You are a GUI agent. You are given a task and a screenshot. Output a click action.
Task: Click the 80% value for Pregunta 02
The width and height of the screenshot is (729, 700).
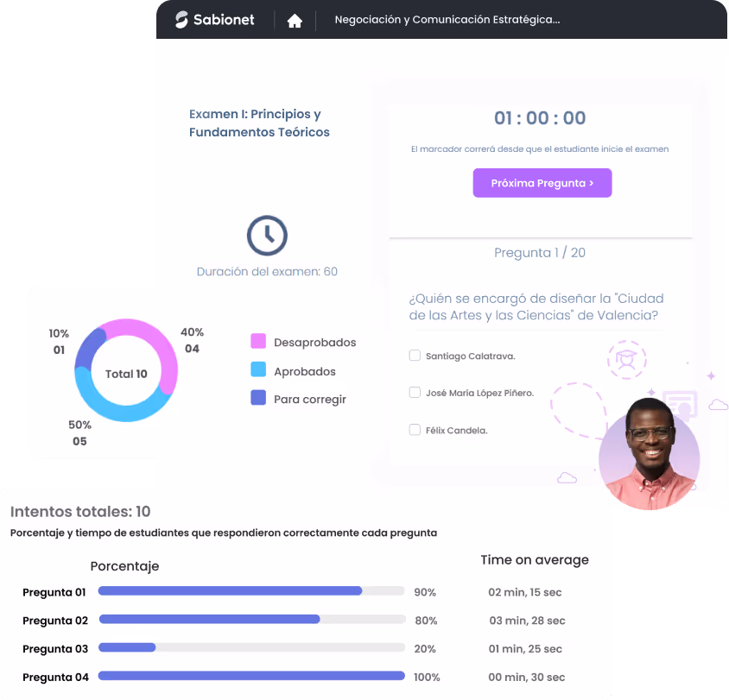[x=426, y=621]
